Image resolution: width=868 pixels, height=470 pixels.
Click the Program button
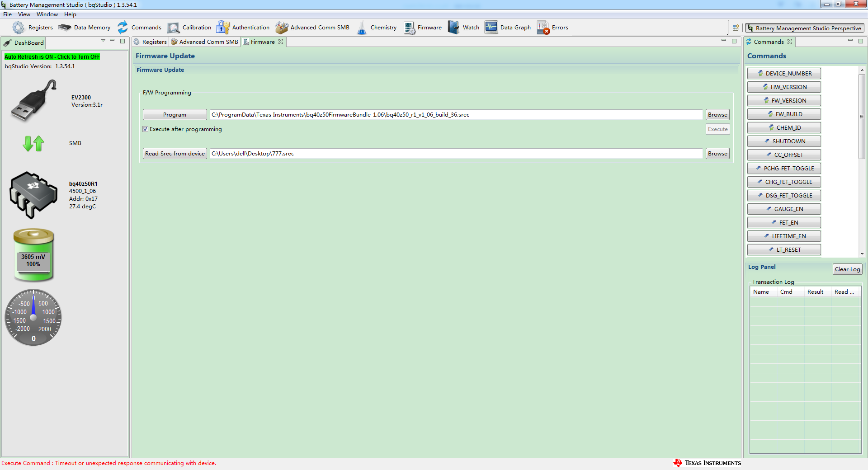pos(175,115)
